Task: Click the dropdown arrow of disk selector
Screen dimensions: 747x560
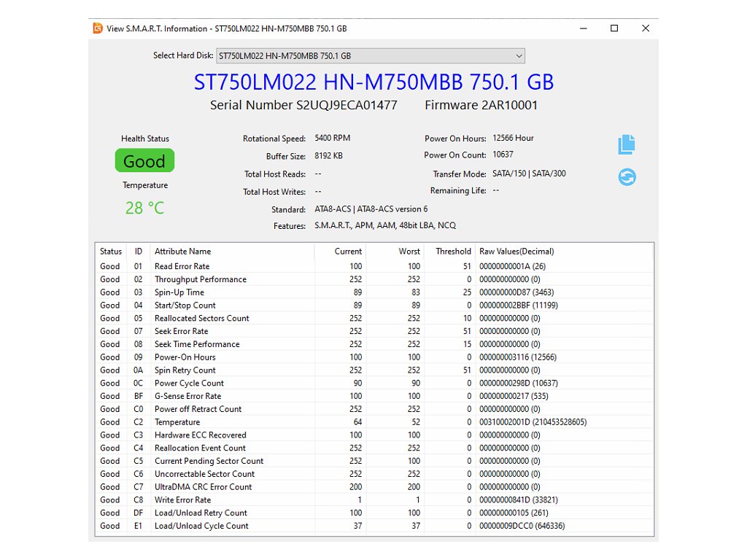Action: point(519,55)
